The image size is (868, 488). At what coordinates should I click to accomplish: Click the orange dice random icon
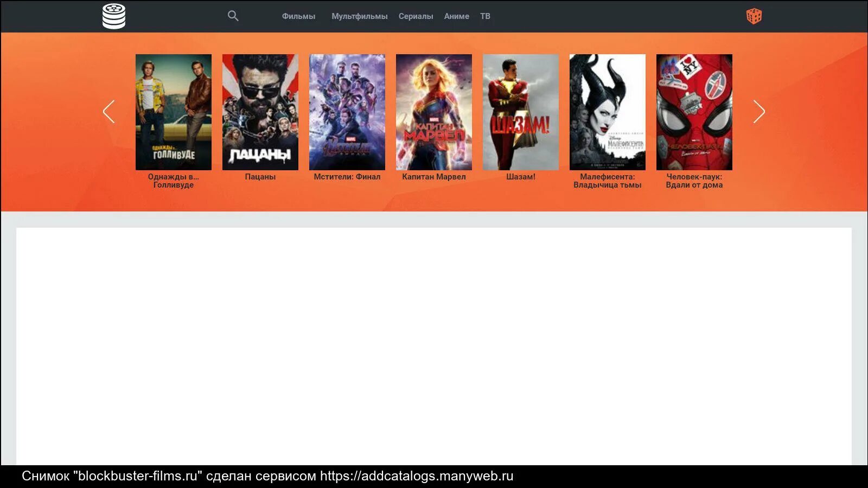click(x=754, y=16)
